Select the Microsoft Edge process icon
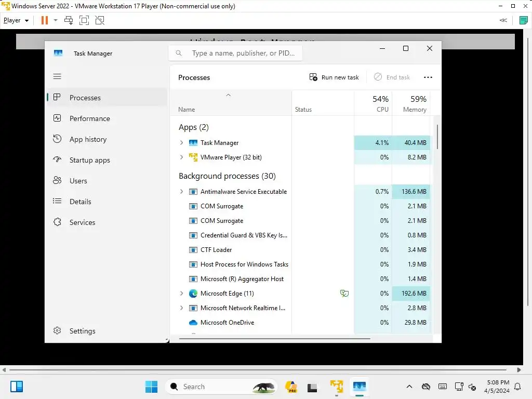 click(x=193, y=294)
